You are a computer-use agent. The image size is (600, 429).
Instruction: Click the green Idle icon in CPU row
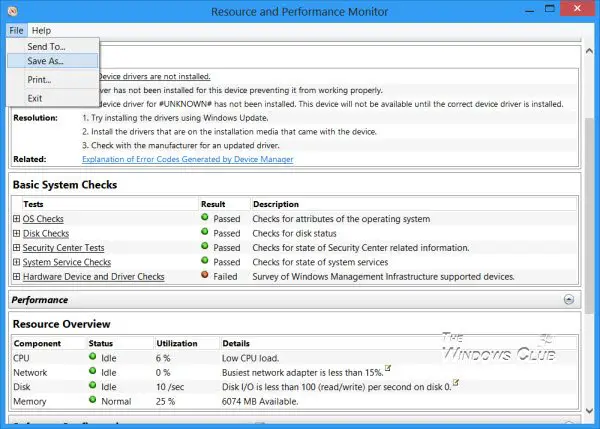[92, 356]
